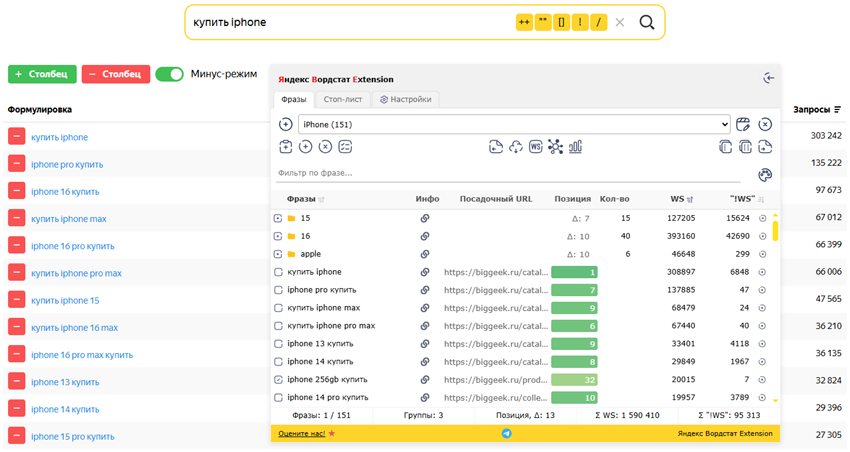850x452 pixels.
Task: Click the square brackets operator button
Action: (561, 22)
